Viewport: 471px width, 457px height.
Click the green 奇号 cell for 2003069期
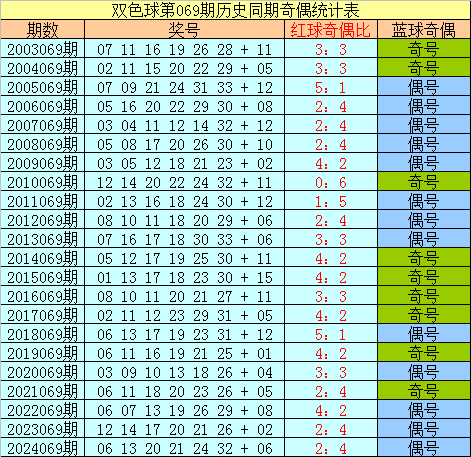tap(424, 49)
